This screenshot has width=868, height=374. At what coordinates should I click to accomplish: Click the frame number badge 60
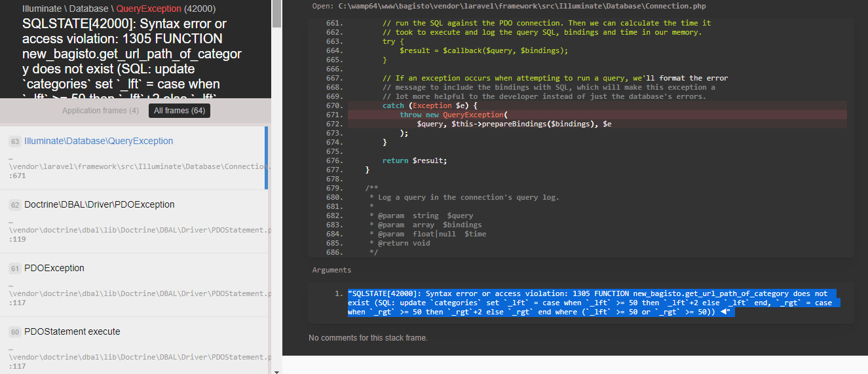point(15,332)
